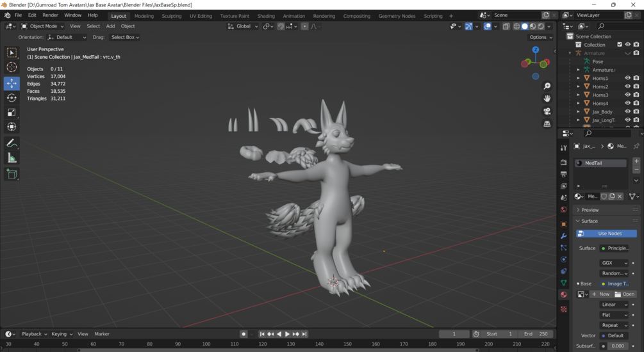Open GGX distribution dropdown
Image resolution: width=644 pixels, height=352 pixels.
(x=614, y=263)
